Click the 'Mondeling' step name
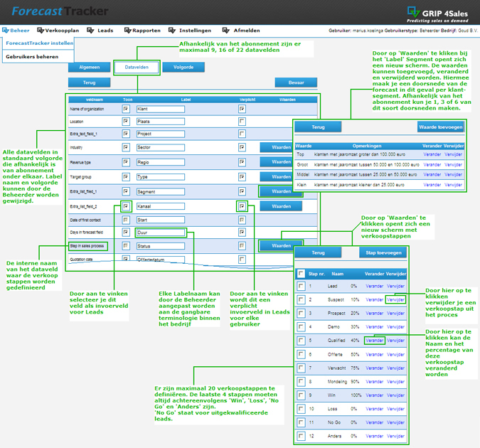The height and width of the screenshot is (448, 480). pyautogui.click(x=337, y=382)
